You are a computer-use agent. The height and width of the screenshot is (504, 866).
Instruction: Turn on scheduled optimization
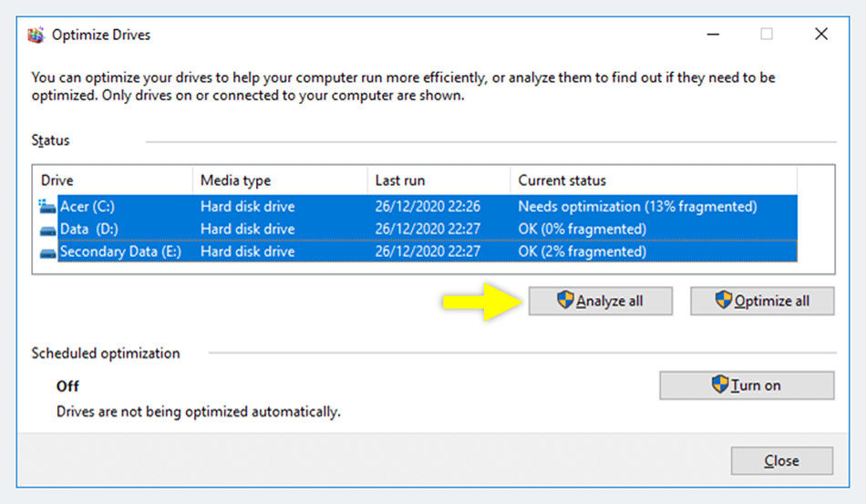click(x=747, y=386)
